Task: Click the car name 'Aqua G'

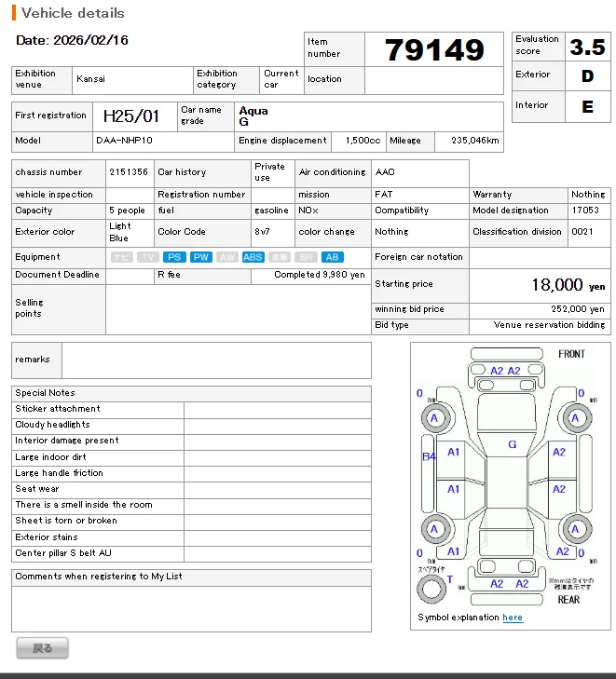Action: (x=253, y=116)
